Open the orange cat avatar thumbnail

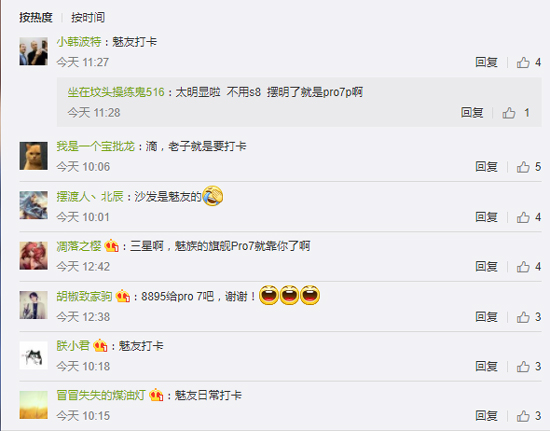pos(33,156)
